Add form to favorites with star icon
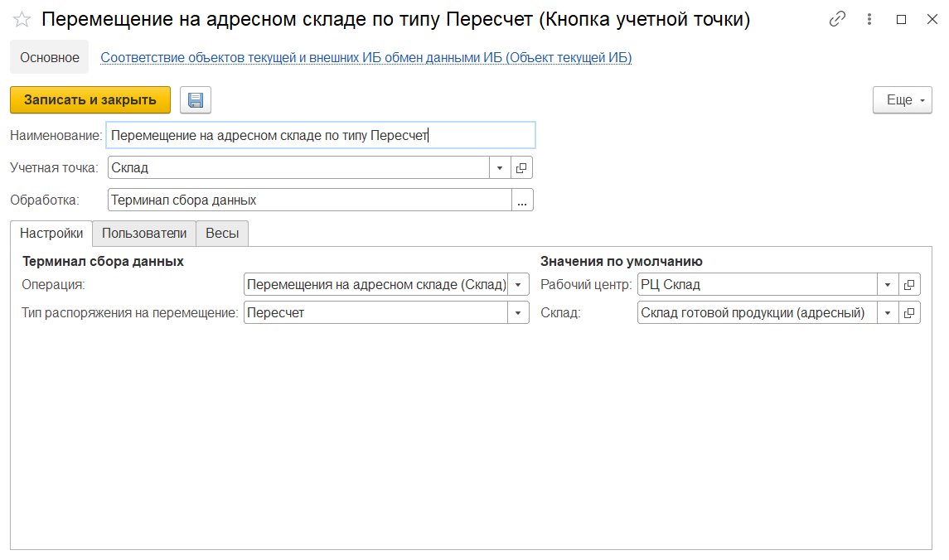The image size is (949, 560). pyautogui.click(x=22, y=20)
